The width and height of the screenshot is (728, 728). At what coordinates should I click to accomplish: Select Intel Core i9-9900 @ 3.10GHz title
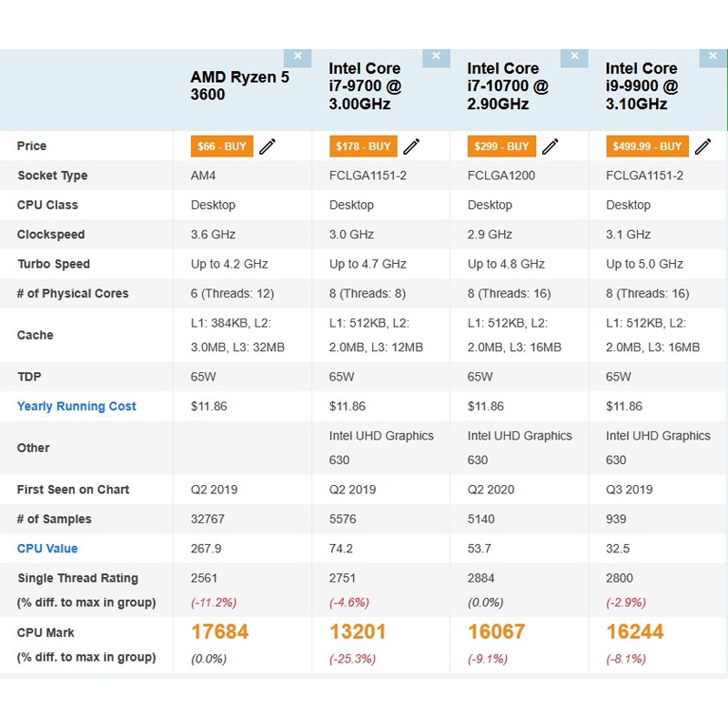[642, 86]
